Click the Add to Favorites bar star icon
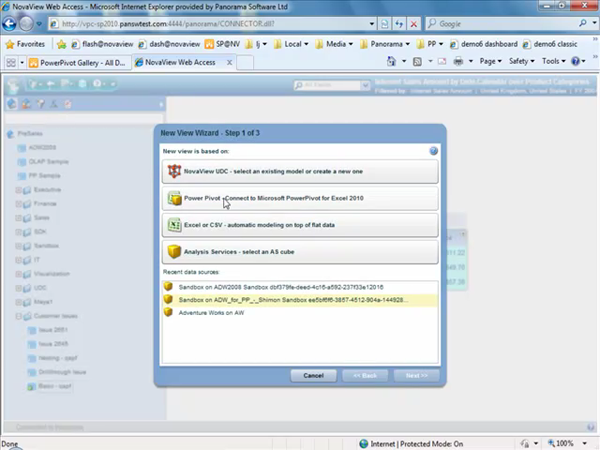Screen dimensions: 600x450 tap(61, 44)
